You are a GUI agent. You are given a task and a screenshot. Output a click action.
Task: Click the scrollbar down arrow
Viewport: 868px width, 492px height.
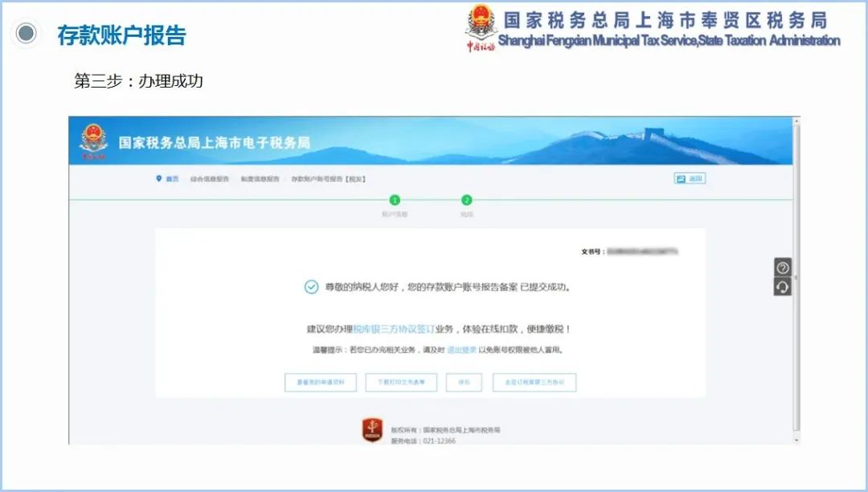click(x=796, y=440)
